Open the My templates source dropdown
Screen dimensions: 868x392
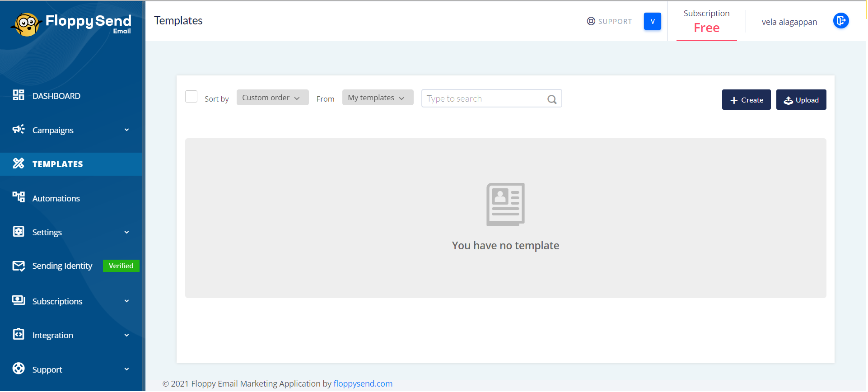click(378, 98)
